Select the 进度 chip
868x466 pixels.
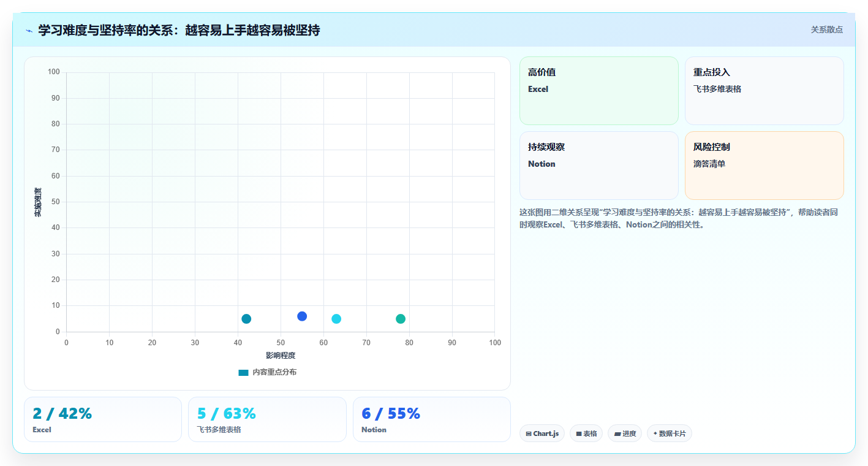(625, 434)
